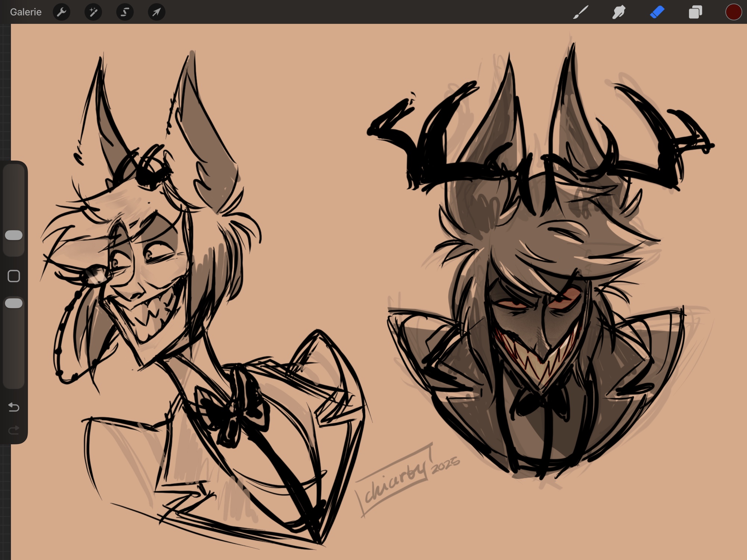The height and width of the screenshot is (560, 747).
Task: Tap the undo arrow in sidebar
Action: click(x=14, y=407)
